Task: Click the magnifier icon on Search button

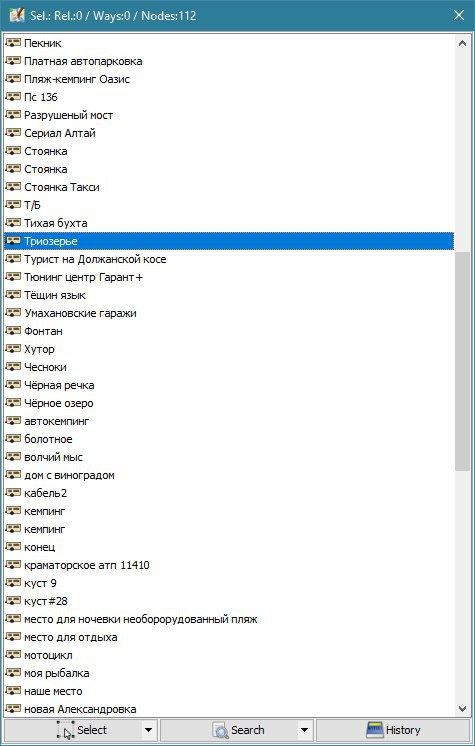Action: [220, 730]
